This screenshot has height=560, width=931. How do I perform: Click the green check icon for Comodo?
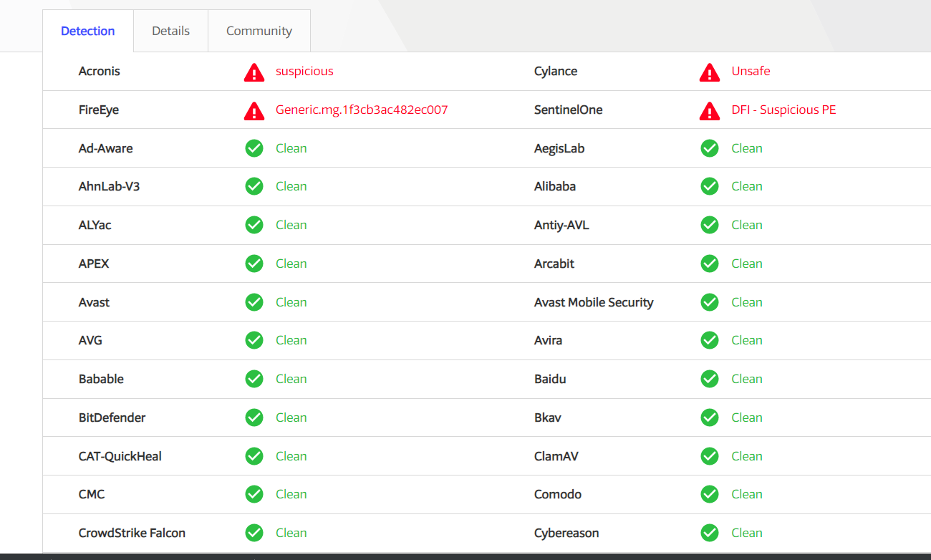pyautogui.click(x=710, y=494)
